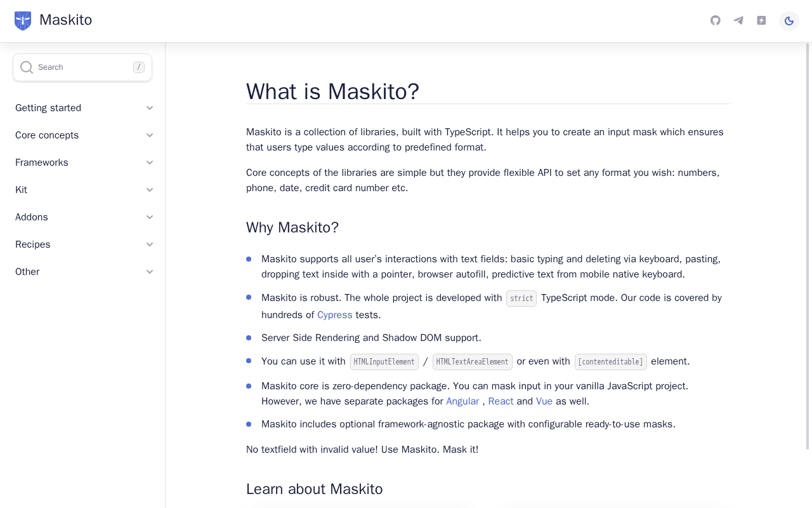
Task: Click the Maskito shield logo
Action: 23,20
